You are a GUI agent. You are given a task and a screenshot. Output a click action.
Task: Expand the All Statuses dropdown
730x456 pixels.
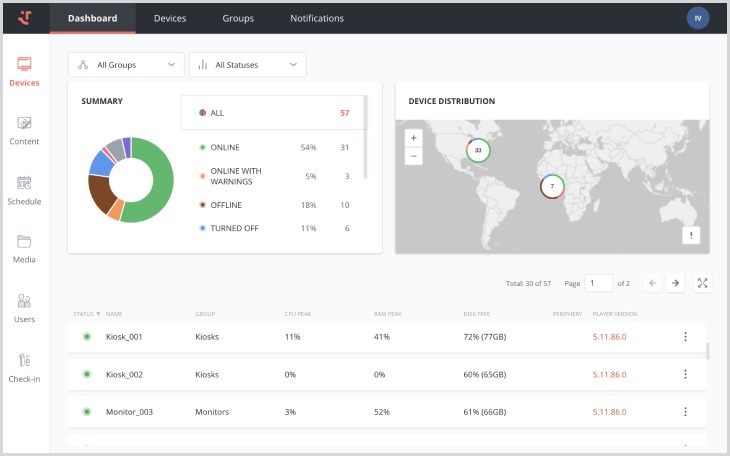point(247,65)
